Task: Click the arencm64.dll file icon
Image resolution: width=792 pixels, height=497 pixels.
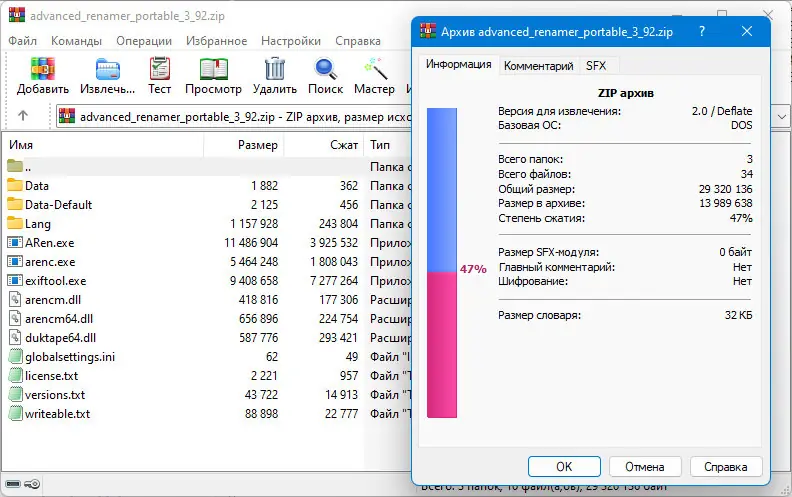Action: point(15,318)
